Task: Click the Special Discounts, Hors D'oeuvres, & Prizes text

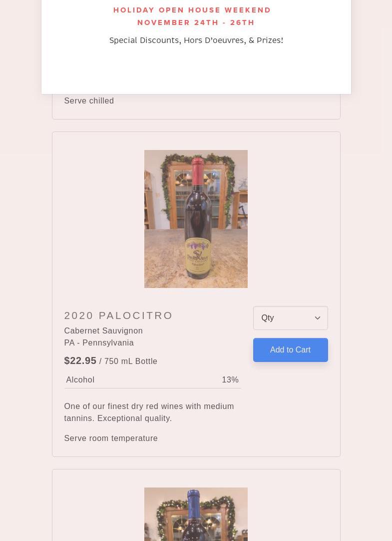Action: coord(196,40)
